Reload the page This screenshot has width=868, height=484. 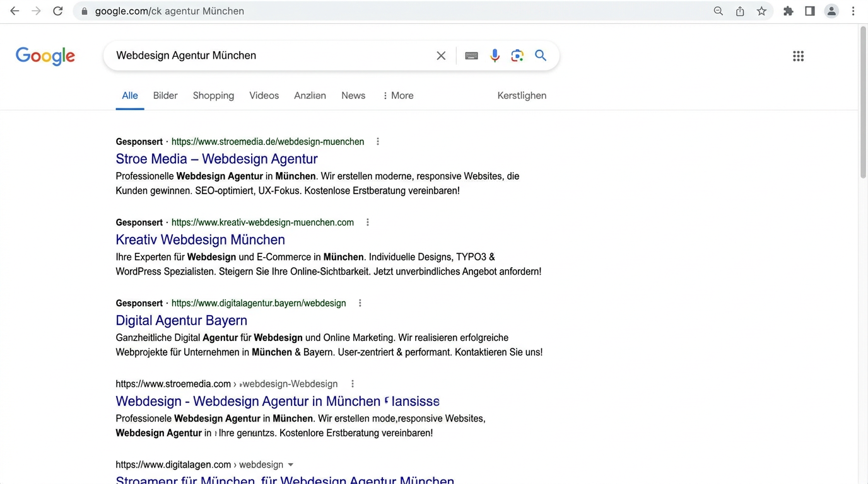pyautogui.click(x=57, y=11)
